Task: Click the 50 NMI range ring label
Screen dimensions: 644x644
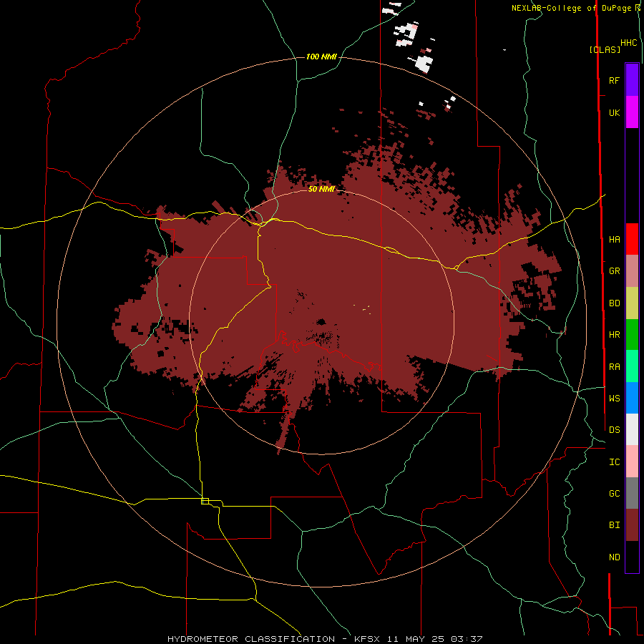Action: (x=321, y=189)
